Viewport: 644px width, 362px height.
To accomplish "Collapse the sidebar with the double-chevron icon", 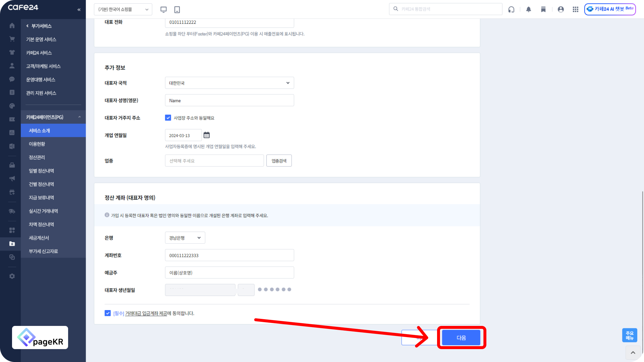I will pyautogui.click(x=79, y=10).
